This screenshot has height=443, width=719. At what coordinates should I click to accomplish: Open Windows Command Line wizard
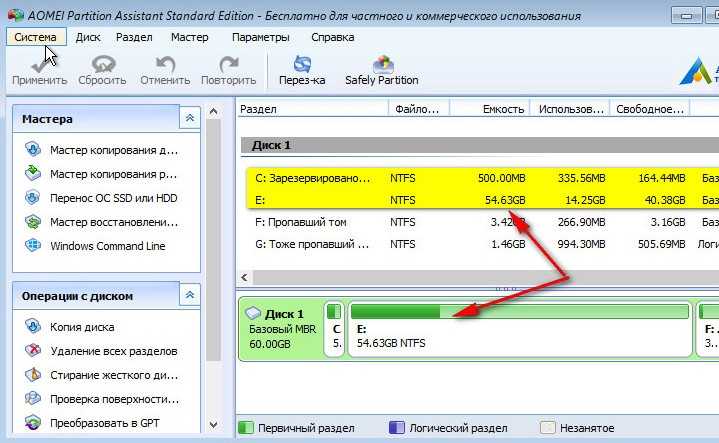pos(95,246)
